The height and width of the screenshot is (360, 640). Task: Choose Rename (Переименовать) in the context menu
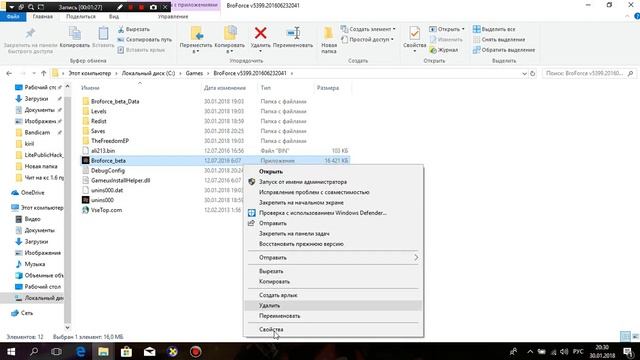(333, 316)
